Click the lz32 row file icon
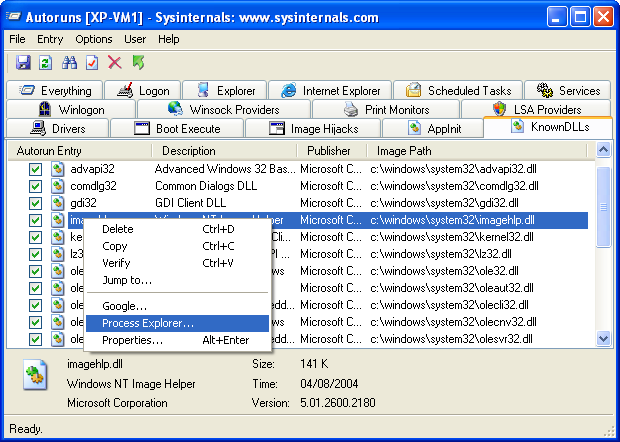Viewport: 620px width, 442px height. point(58,254)
